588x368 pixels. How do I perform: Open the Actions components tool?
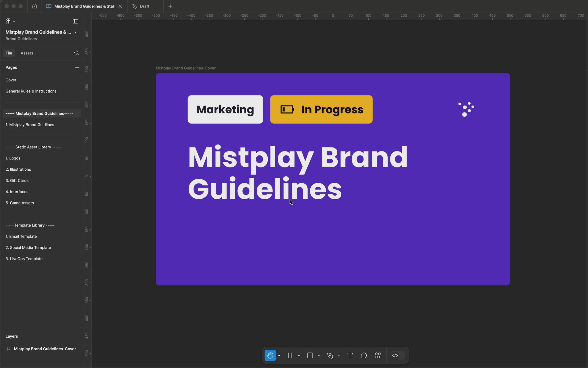378,355
